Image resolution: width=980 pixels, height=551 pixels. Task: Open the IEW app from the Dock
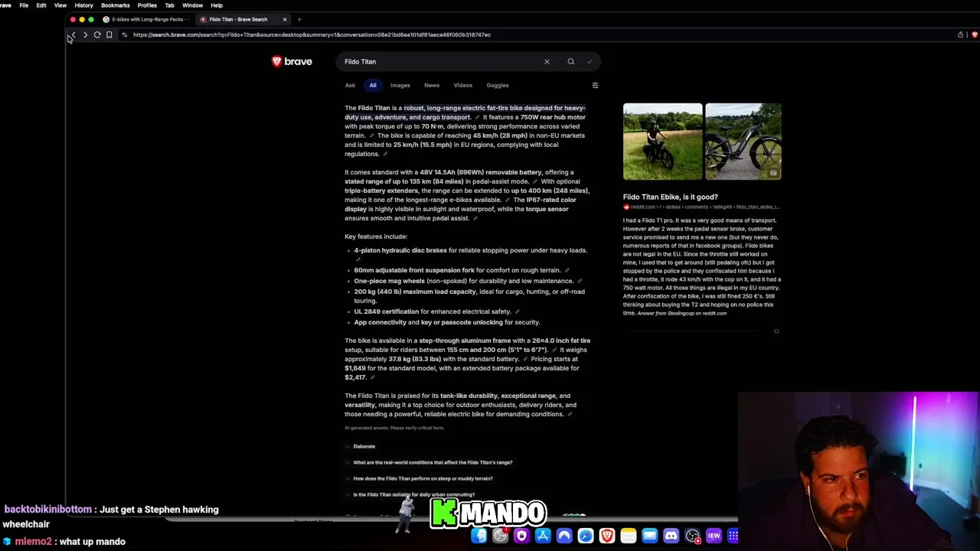[714, 536]
